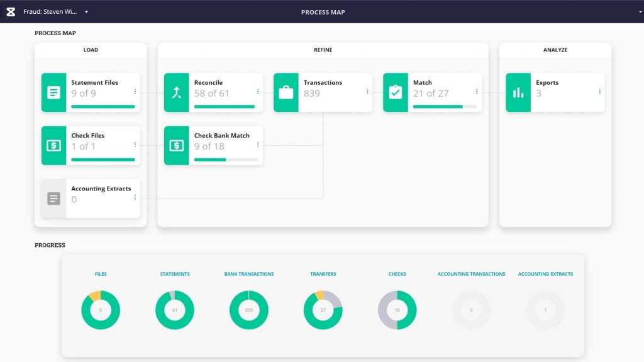Screen dimensions: 644x362
Task: Click the Files donut chart
Action: (x=101, y=310)
